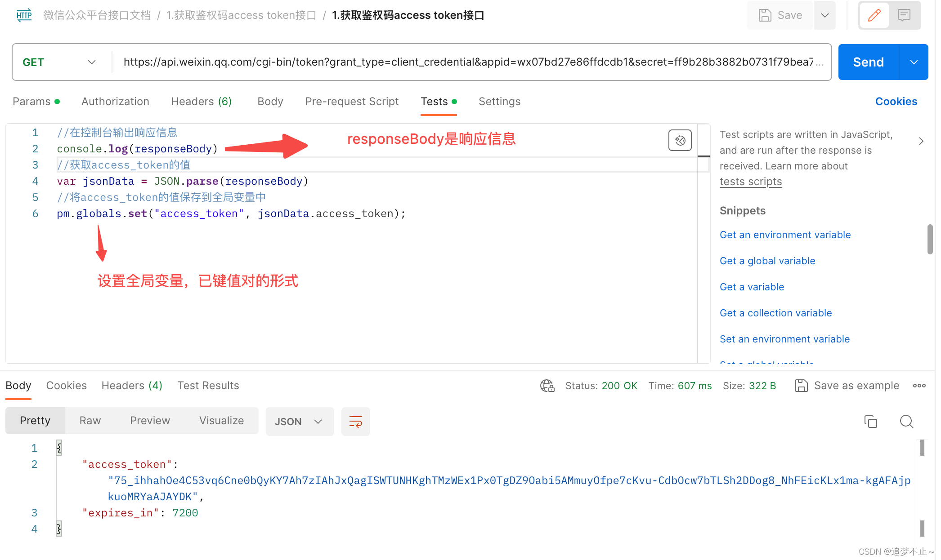Open the Headers (4) tab in response section
The width and height of the screenshot is (941, 560).
pos(131,386)
